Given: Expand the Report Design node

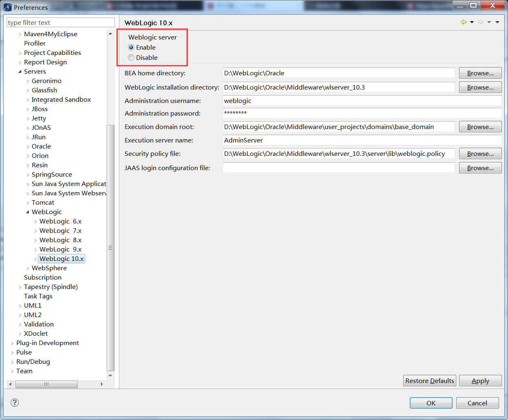Looking at the screenshot, I should pyautogui.click(x=20, y=62).
